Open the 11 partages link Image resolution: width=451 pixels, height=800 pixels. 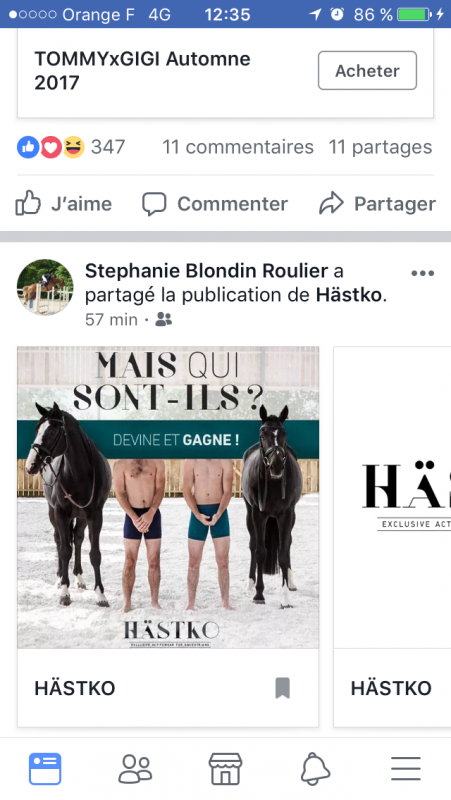click(380, 147)
